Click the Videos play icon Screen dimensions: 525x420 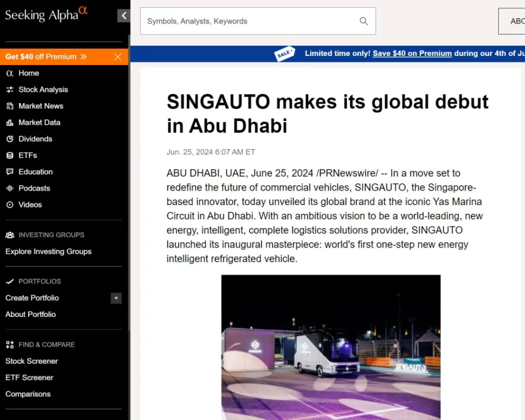click(x=9, y=205)
